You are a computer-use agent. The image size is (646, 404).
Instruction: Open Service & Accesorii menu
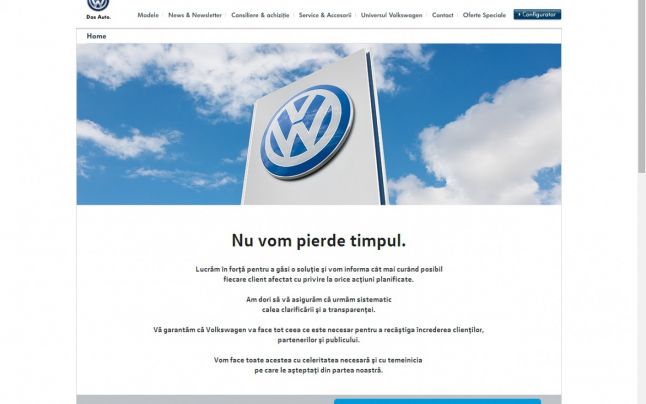point(325,15)
